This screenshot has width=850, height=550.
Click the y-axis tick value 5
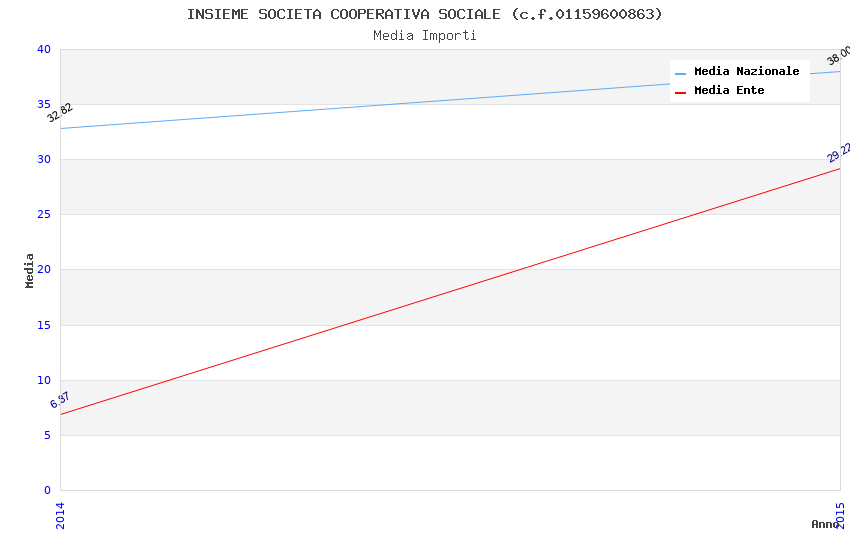48,436
